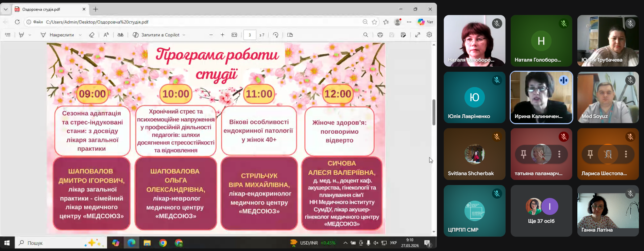
Task: Toggle pin on татьяна паламарч tile
Action: point(524,154)
